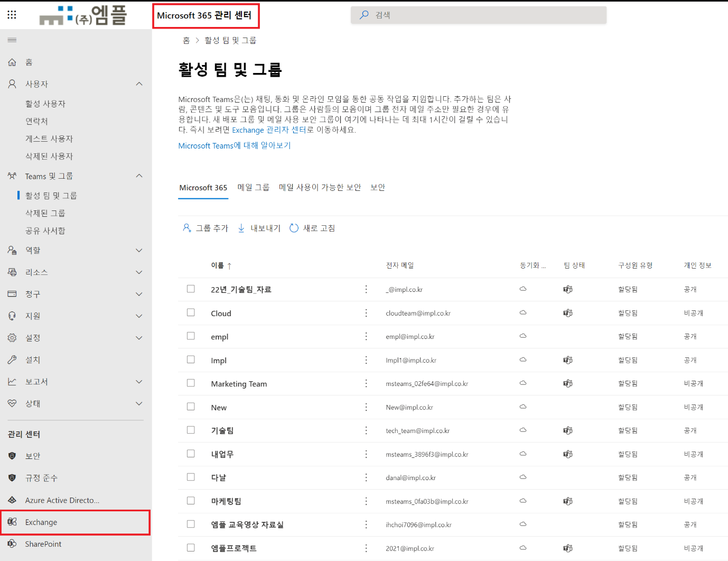Open the Exchange 관리자 센터 link
728x561 pixels.
(269, 130)
